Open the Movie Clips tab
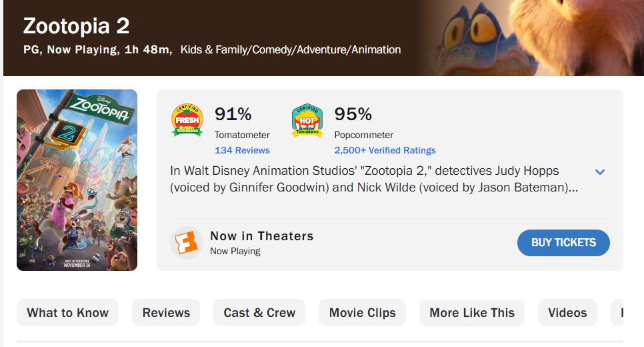Viewport: 644px width, 347px height. click(x=362, y=313)
